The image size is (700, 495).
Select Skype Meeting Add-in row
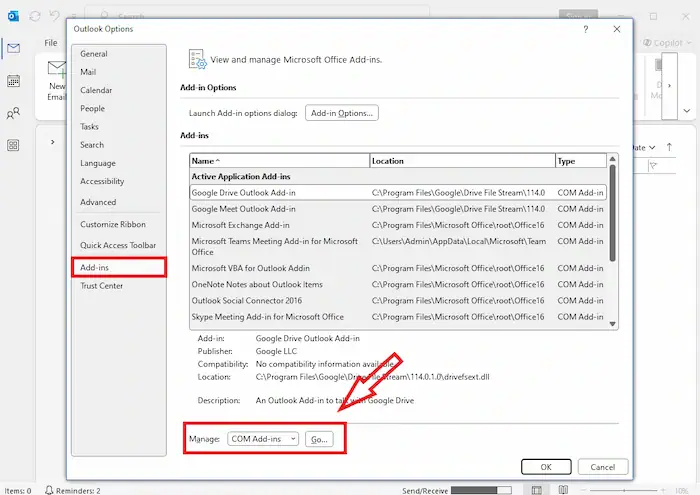[398, 317]
